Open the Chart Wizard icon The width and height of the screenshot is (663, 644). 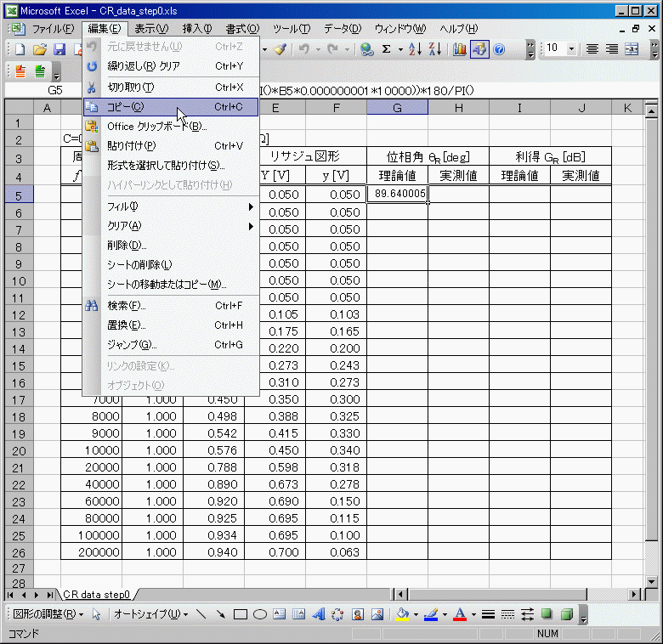pyautogui.click(x=460, y=49)
